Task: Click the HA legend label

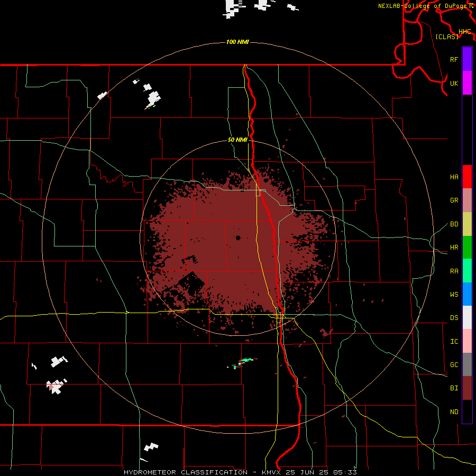Action: 454,177
